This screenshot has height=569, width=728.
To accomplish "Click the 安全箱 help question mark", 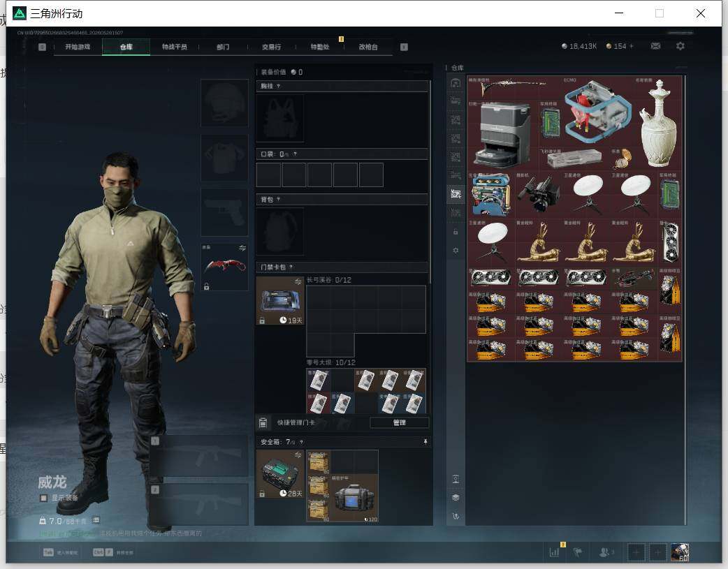I will point(301,443).
